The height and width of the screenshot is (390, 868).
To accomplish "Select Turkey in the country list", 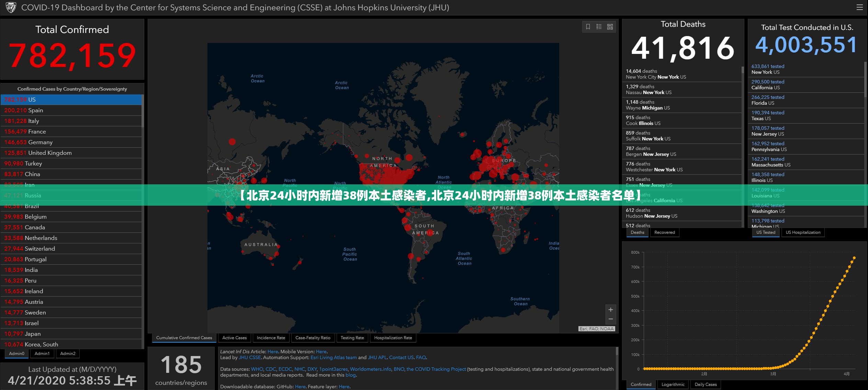I will (71, 163).
